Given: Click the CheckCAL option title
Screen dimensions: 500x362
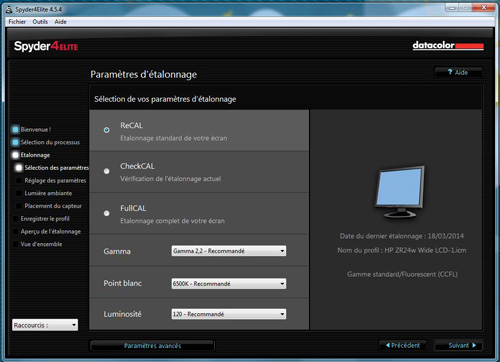Looking at the screenshot, I should (137, 166).
